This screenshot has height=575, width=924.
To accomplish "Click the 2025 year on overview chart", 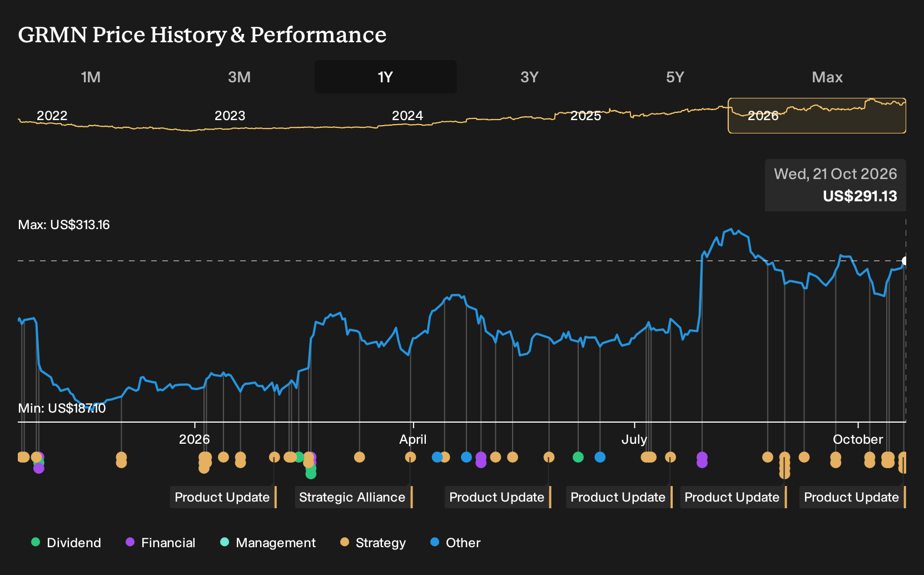I will [585, 116].
